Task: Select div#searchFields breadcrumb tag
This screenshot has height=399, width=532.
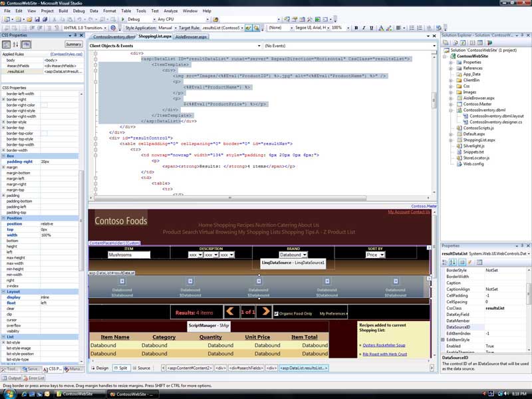Action: pos(246,368)
